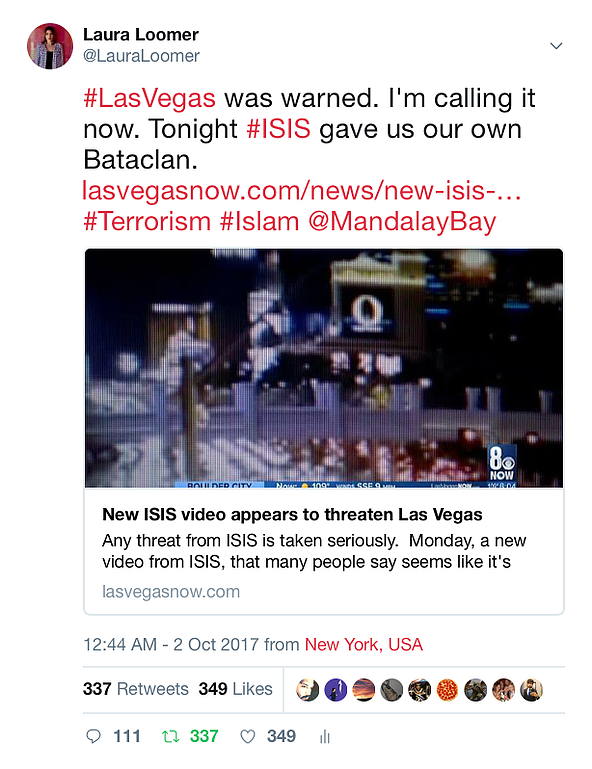Click the reply speech bubble icon

pyautogui.click(x=93, y=736)
